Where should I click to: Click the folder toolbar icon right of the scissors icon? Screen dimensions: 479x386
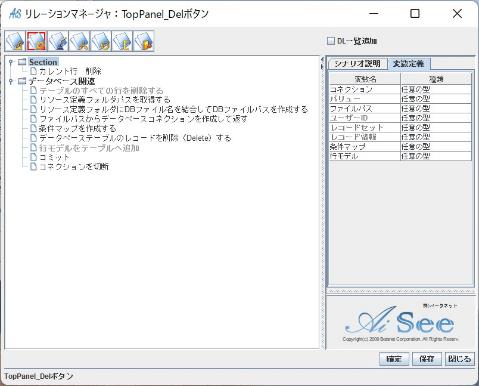click(x=101, y=41)
